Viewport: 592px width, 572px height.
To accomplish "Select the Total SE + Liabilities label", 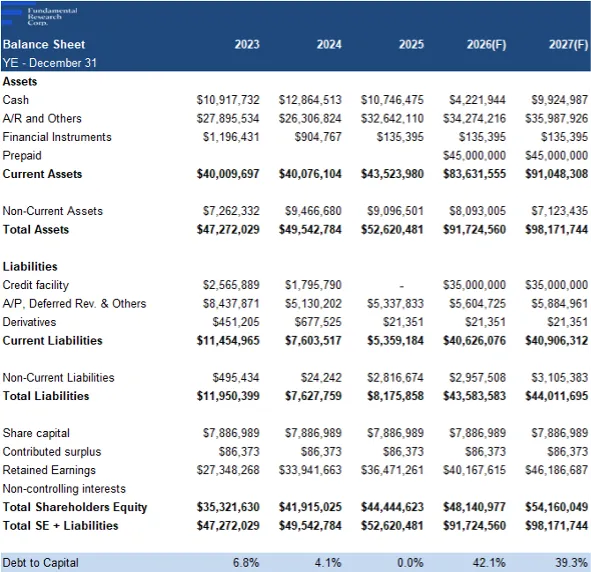I will (60, 526).
